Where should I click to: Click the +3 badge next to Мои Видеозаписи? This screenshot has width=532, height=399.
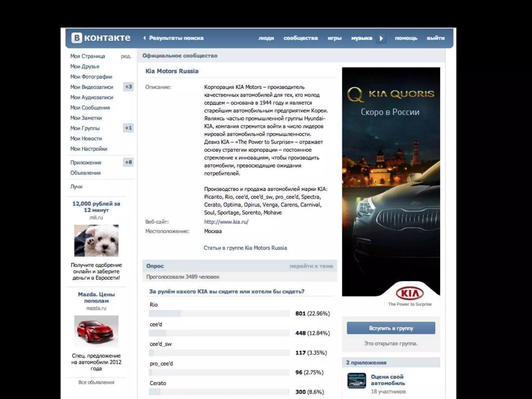pos(128,87)
